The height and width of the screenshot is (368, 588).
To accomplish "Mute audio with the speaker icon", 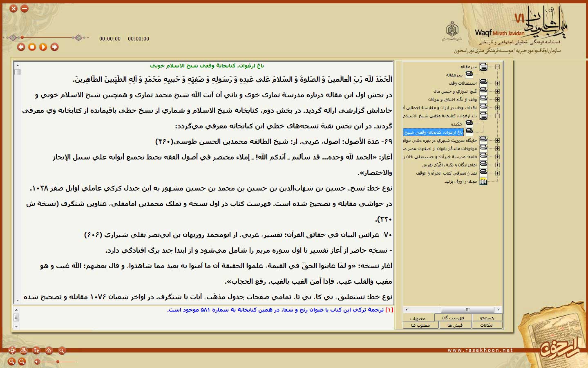I will tap(37, 361).
